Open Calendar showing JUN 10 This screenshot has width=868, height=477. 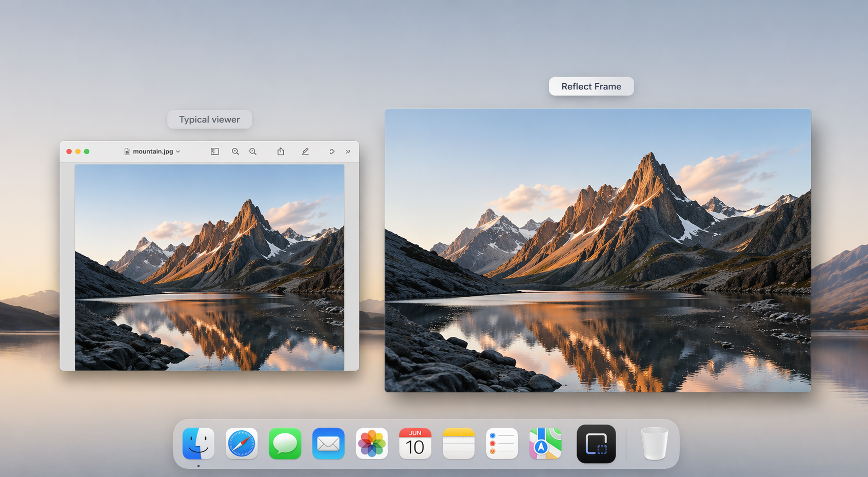coord(415,443)
